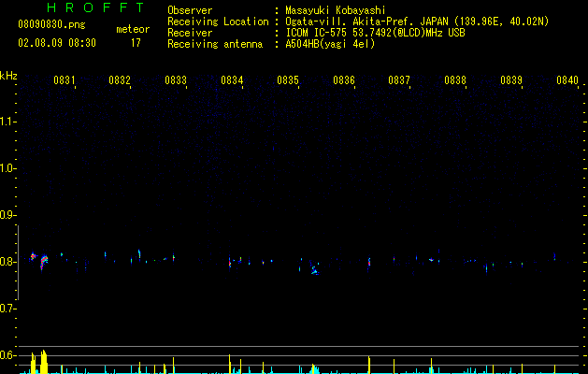Click the Receiving antenna label
Image resolution: width=588 pixels, height=374 pixels.
(x=215, y=44)
